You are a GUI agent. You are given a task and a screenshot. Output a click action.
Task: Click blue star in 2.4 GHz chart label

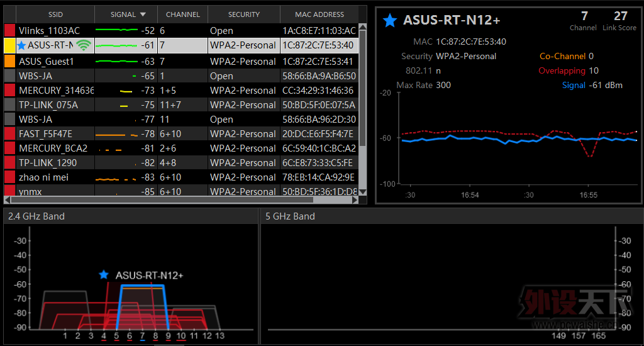pyautogui.click(x=104, y=274)
